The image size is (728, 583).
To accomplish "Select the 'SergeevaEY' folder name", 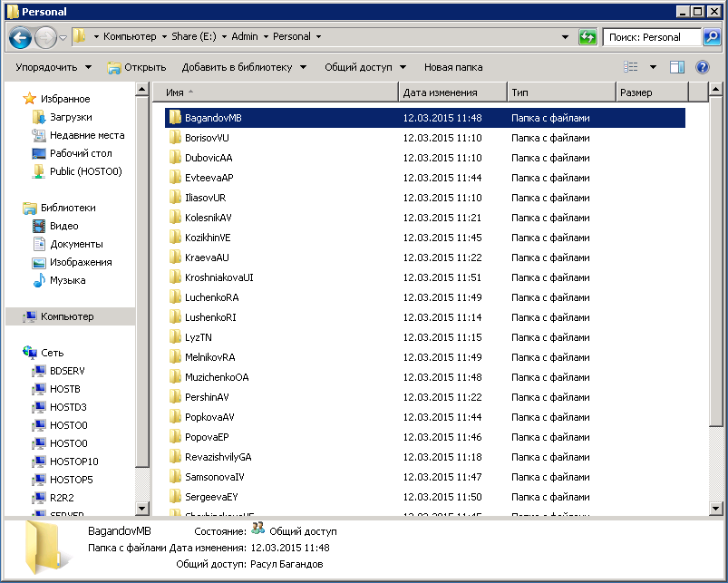I will tap(211, 497).
